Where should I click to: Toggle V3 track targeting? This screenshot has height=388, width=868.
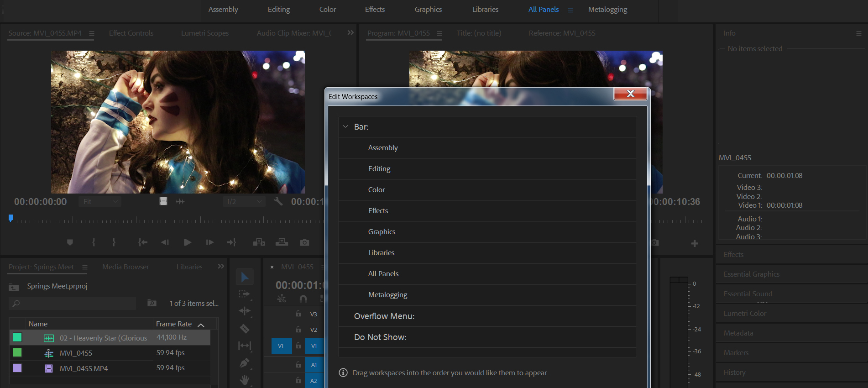pos(314,314)
